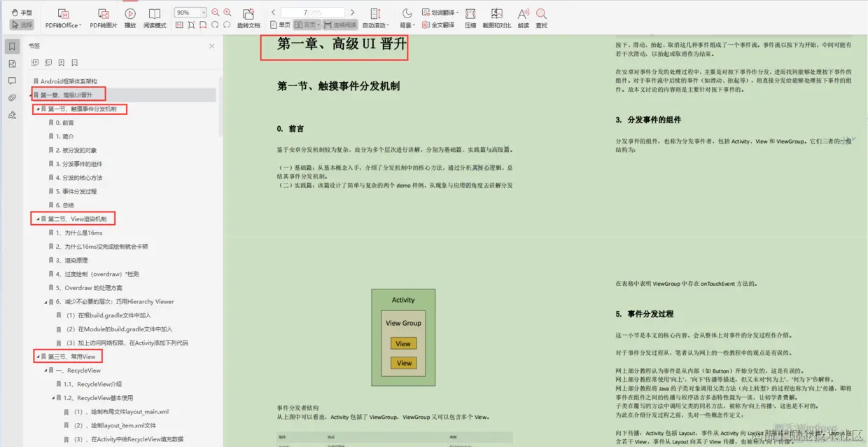Open 截图和对比 screenshot compare tool
Image resolution: width=868 pixels, height=447 pixels.
(496, 19)
